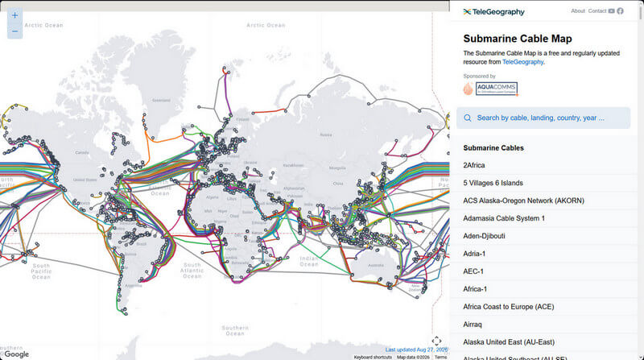Viewport: 644px width, 360px height.
Task: Click the search magnifier icon
Action: (468, 118)
